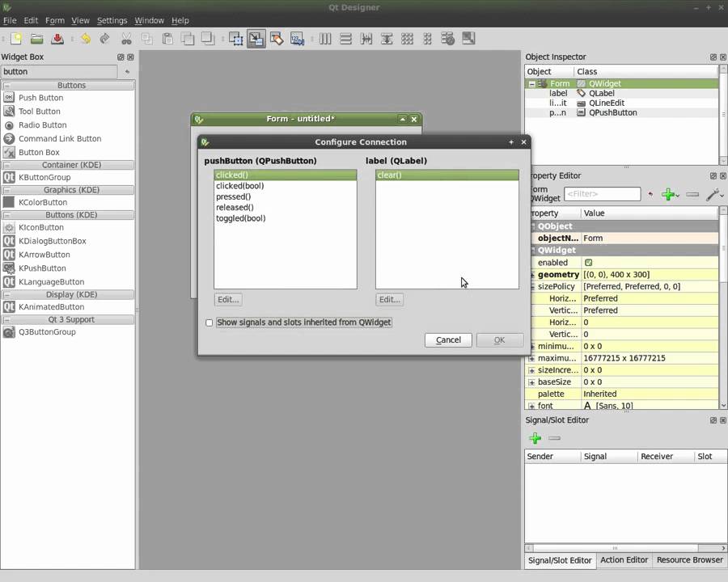Switch to the Resource Browser tab

tap(689, 560)
